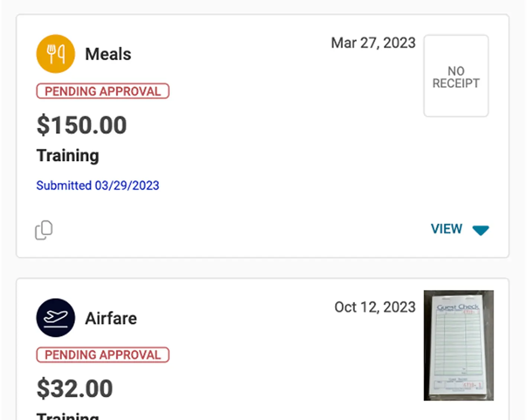527x420 pixels.
Task: Select the Mar 27, 2023 date
Action: [x=373, y=43]
